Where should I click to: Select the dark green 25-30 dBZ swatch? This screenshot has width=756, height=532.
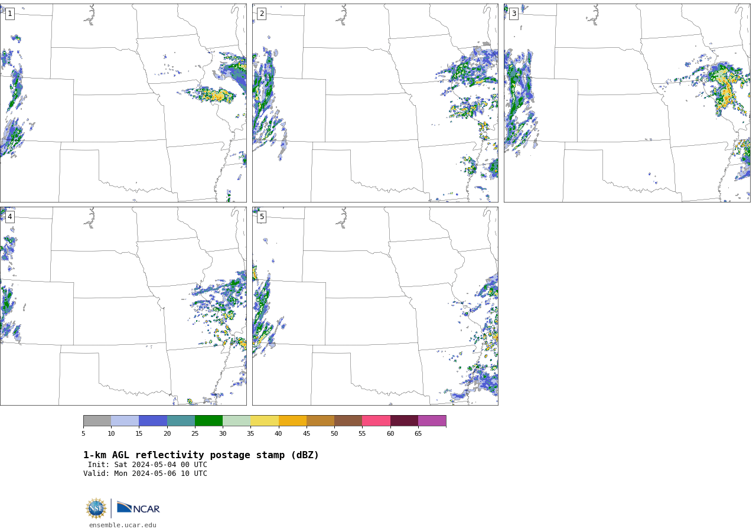tap(208, 420)
